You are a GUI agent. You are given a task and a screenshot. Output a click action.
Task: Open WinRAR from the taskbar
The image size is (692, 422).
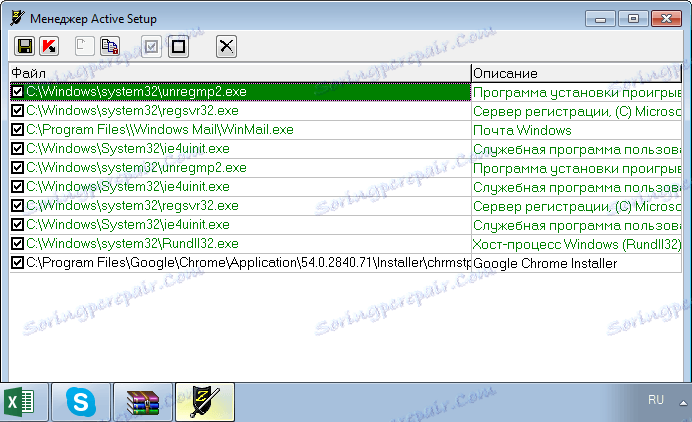(x=143, y=402)
